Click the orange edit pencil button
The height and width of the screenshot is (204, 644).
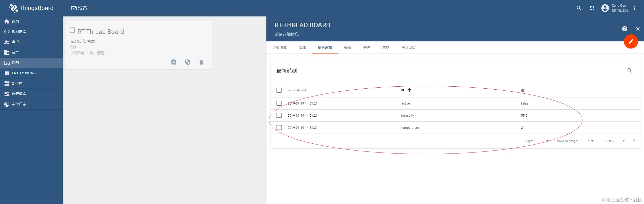[x=631, y=41]
